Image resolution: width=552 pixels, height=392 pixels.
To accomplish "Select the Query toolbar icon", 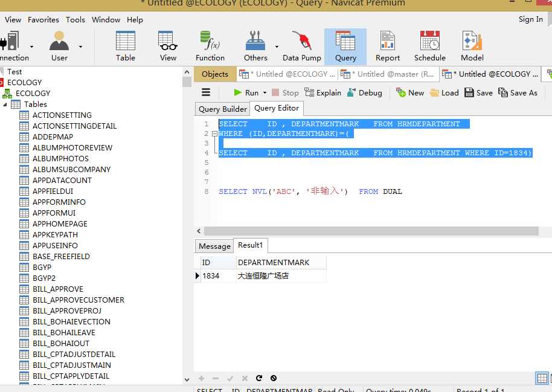I will pyautogui.click(x=345, y=46).
